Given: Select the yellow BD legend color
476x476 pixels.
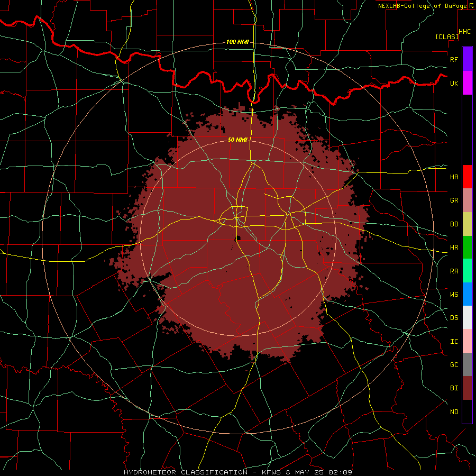Looking at the screenshot, I should pos(467,224).
